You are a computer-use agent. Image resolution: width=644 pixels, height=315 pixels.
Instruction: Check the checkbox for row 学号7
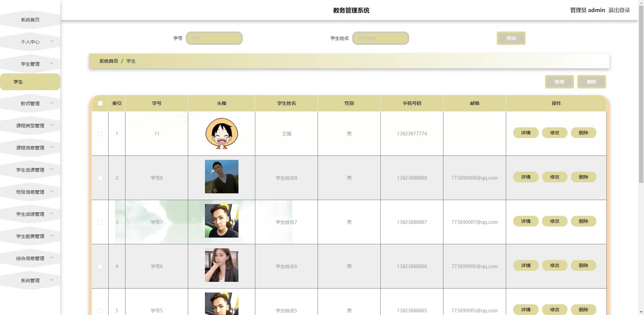100,222
